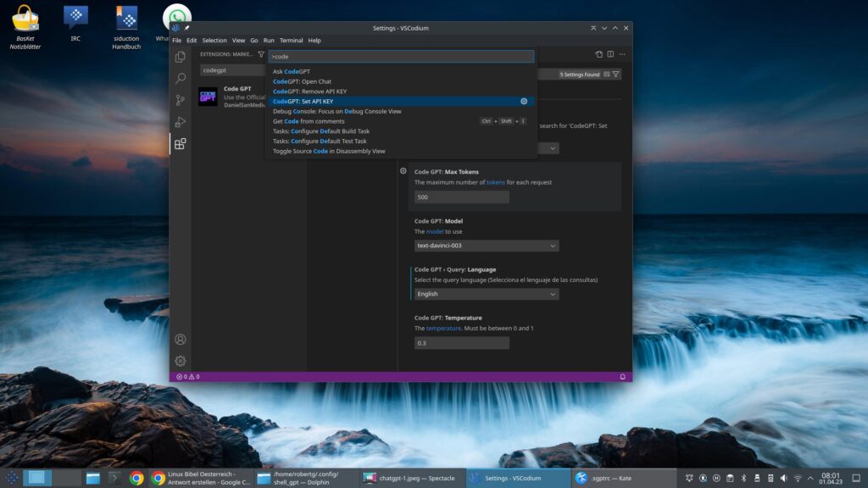Switch to the Spectacle chatgpt-1.jpeg taskbar window
This screenshot has height=488, width=868.
pos(411,478)
